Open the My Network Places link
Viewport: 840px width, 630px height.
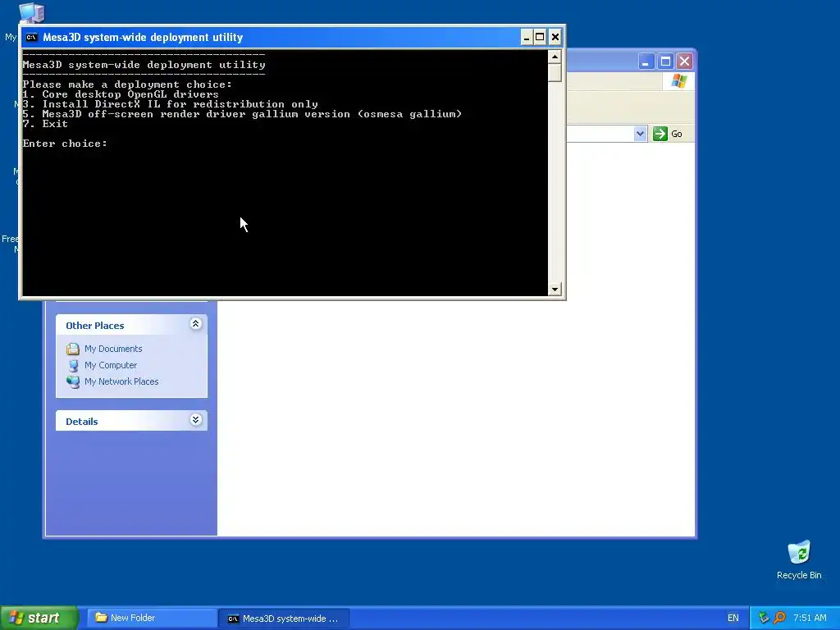[x=121, y=381]
